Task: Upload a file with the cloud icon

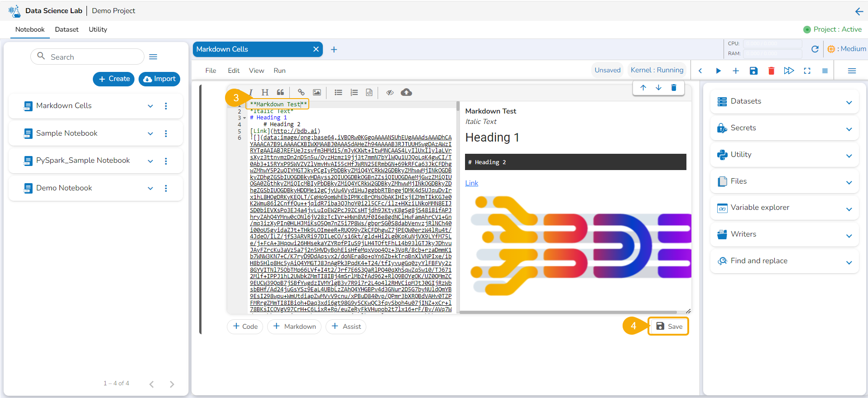Action: coord(407,92)
